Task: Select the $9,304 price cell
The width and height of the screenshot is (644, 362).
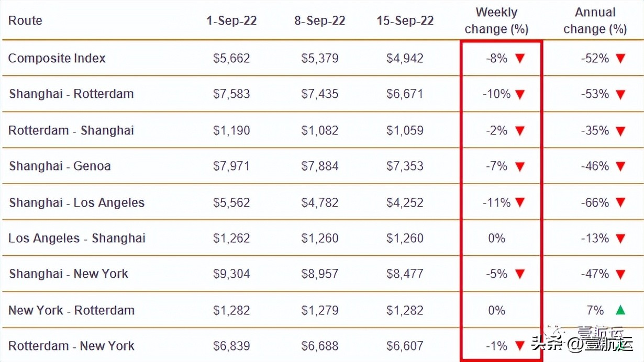Action: point(231,274)
